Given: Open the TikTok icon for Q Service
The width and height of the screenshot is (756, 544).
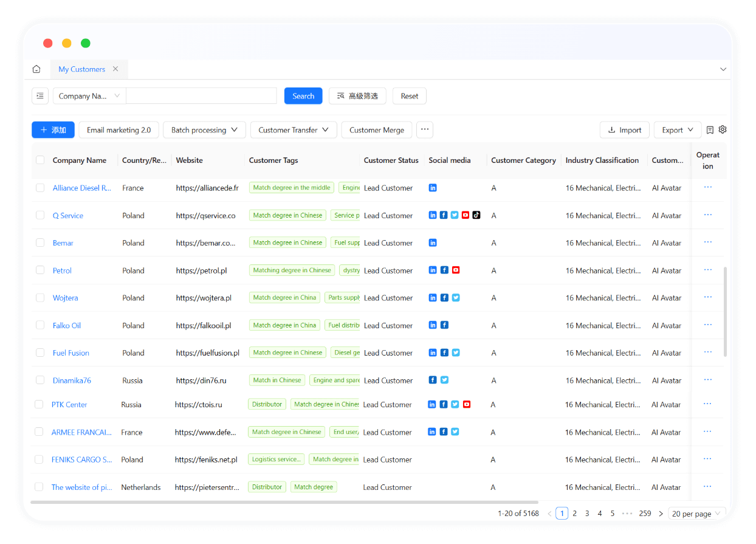Looking at the screenshot, I should pyautogui.click(x=477, y=215).
